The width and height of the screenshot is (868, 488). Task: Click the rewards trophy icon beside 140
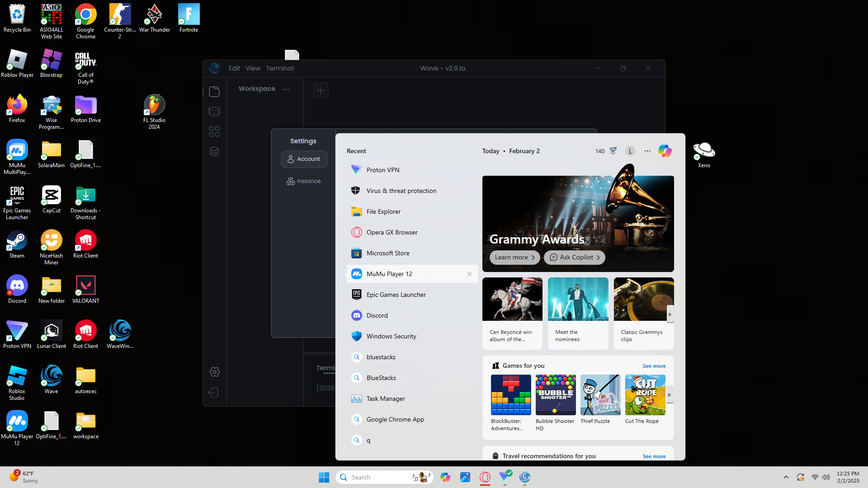(613, 151)
